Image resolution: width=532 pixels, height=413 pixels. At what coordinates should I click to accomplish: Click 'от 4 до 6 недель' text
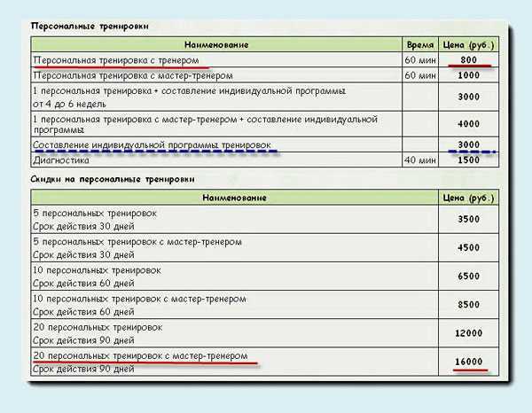tap(69, 104)
